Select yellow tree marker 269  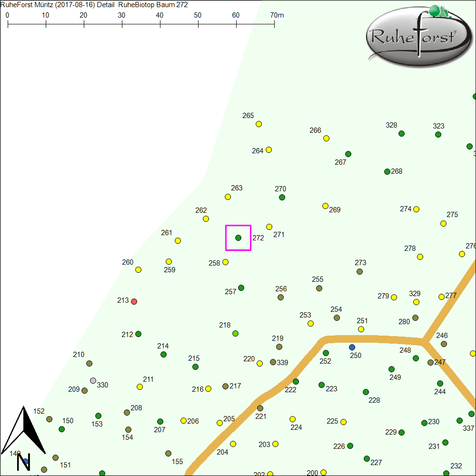pos(325,206)
